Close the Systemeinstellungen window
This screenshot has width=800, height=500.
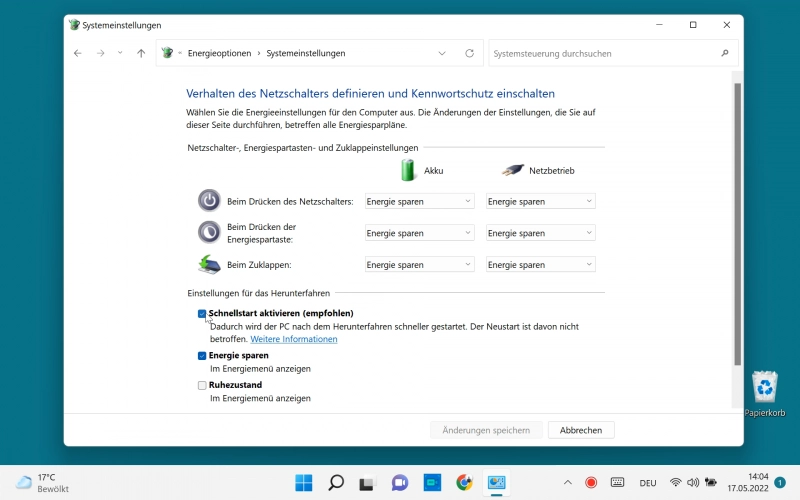(x=727, y=24)
